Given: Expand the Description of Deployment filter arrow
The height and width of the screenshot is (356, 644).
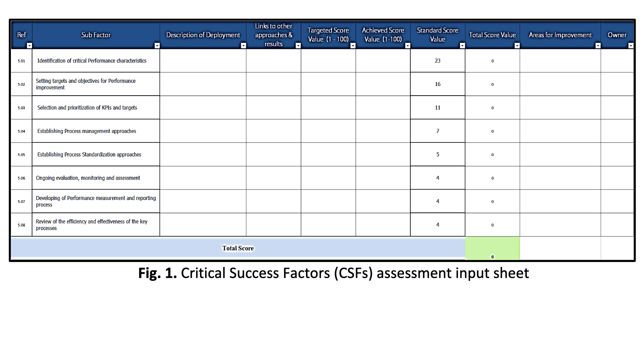Looking at the screenshot, I should tap(243, 46).
